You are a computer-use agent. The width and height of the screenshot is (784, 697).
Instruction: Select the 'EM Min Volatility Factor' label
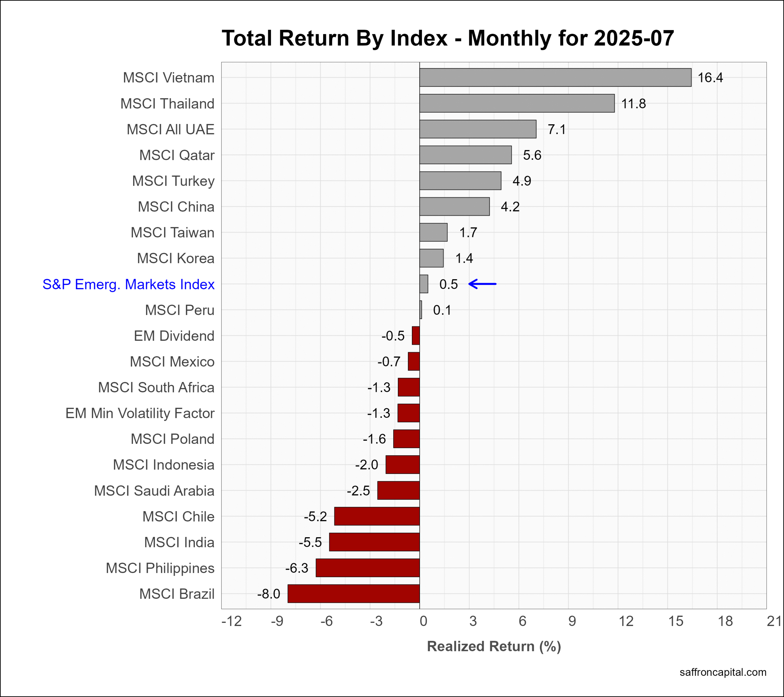[x=140, y=413]
